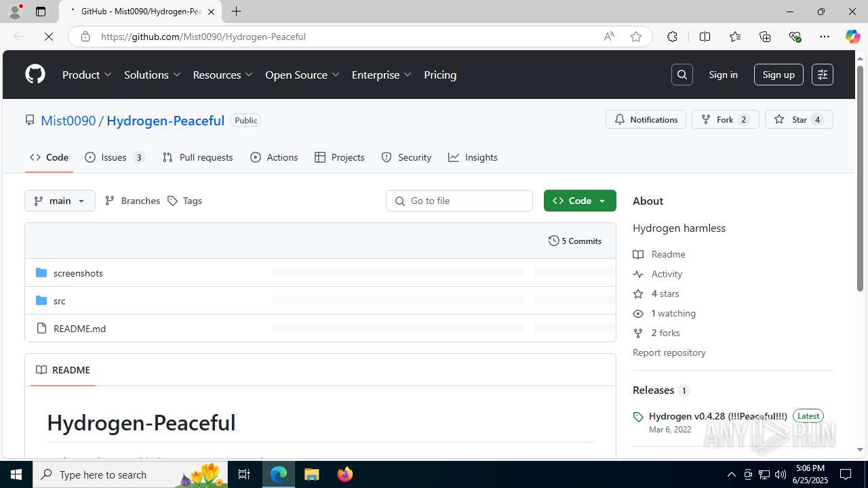View site information lock icon
This screenshot has width=868, height=488.
pos(85,37)
